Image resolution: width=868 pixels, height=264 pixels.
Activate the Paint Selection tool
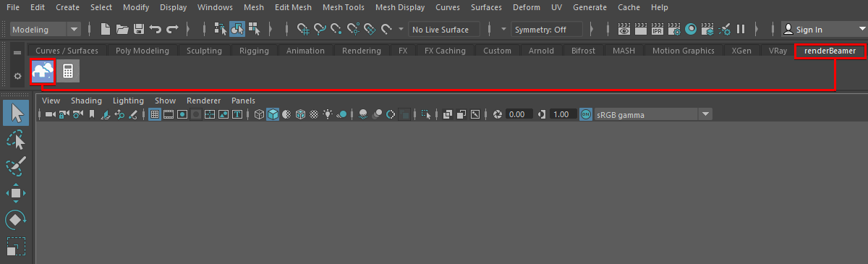[x=16, y=166]
